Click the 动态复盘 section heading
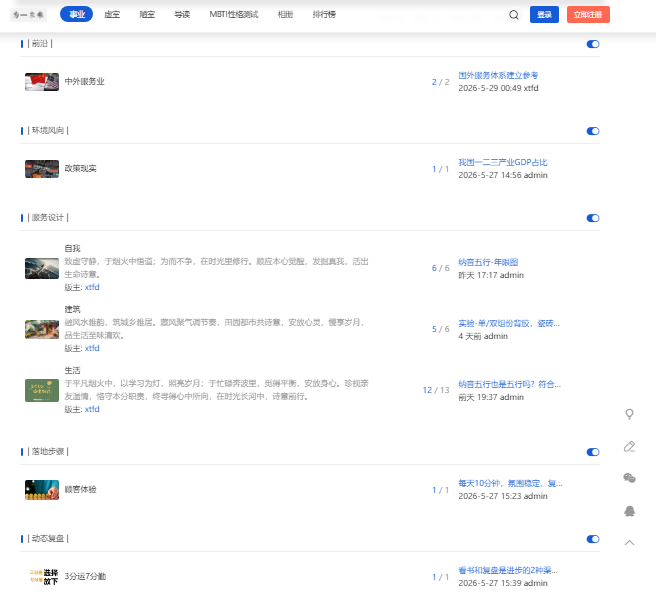Image resolution: width=656 pixels, height=601 pixels. coord(48,539)
